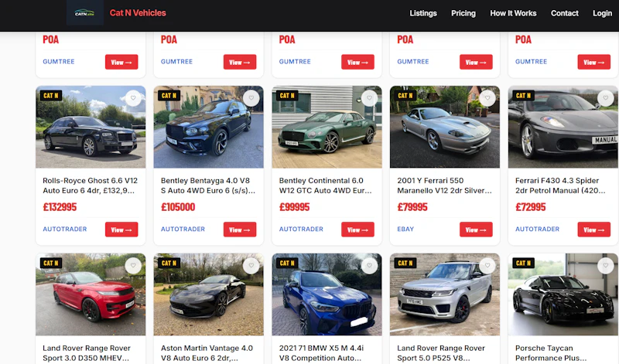This screenshot has height=364, width=619.
Task: Click AUTOTRADER source under Rolls-Royce Ghost
Action: pos(65,229)
